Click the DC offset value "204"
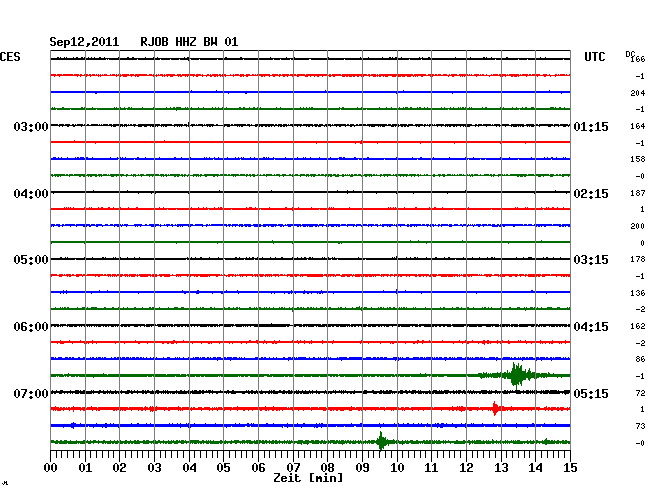 [638, 93]
